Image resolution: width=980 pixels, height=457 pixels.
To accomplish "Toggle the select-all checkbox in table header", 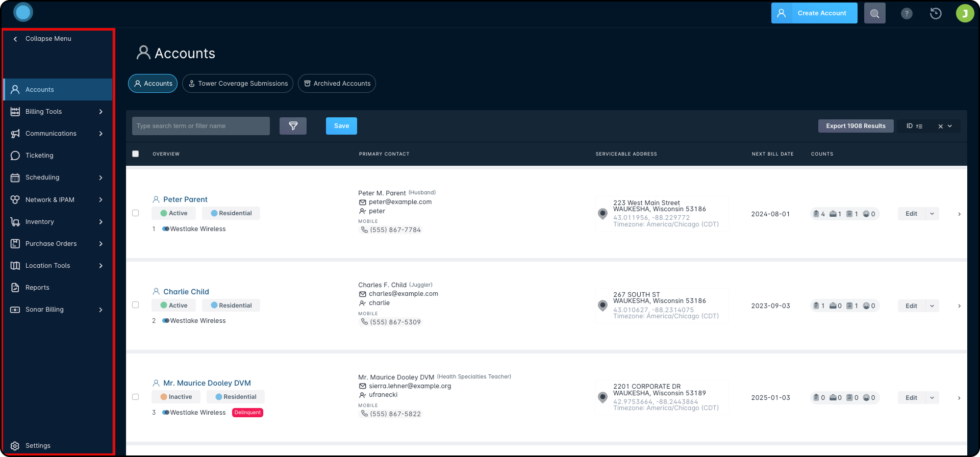I will pyautogui.click(x=135, y=154).
